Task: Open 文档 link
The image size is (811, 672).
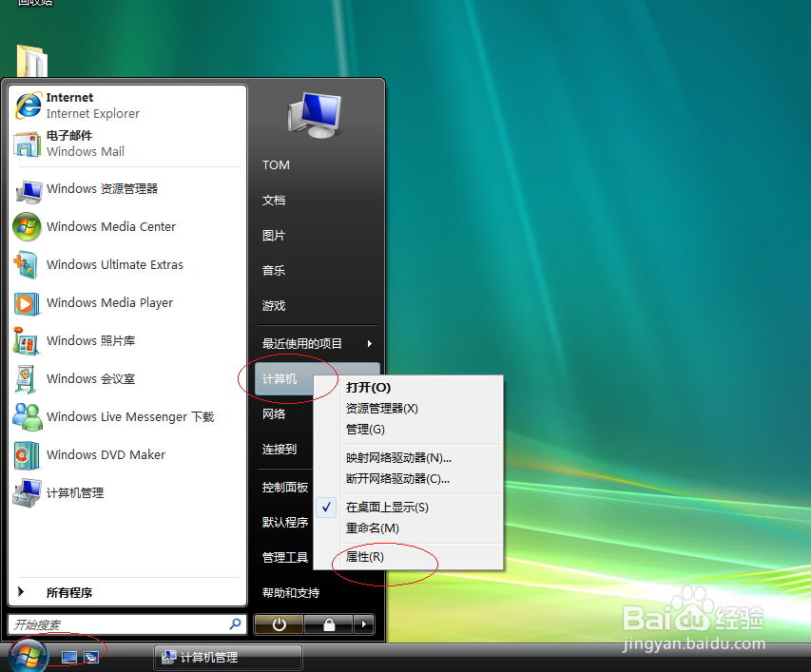Action: pos(274,200)
